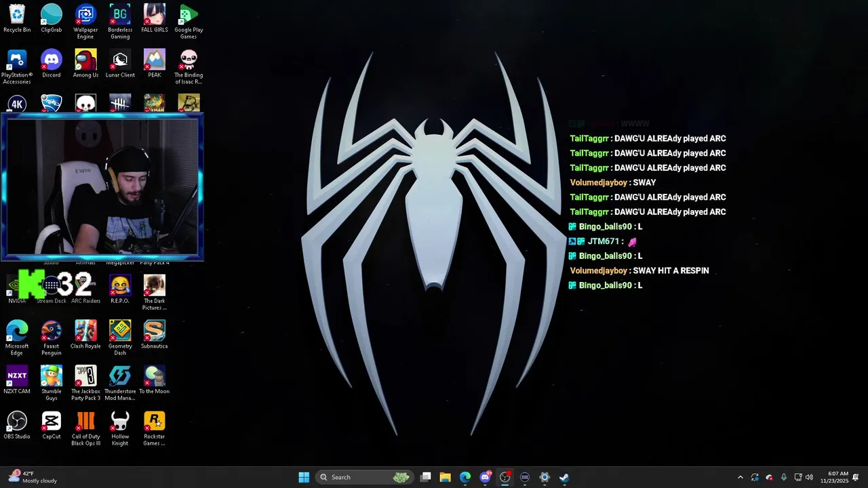The image size is (868, 488).
Task: Select The Binding of Isaac desktop icon
Action: (189, 67)
